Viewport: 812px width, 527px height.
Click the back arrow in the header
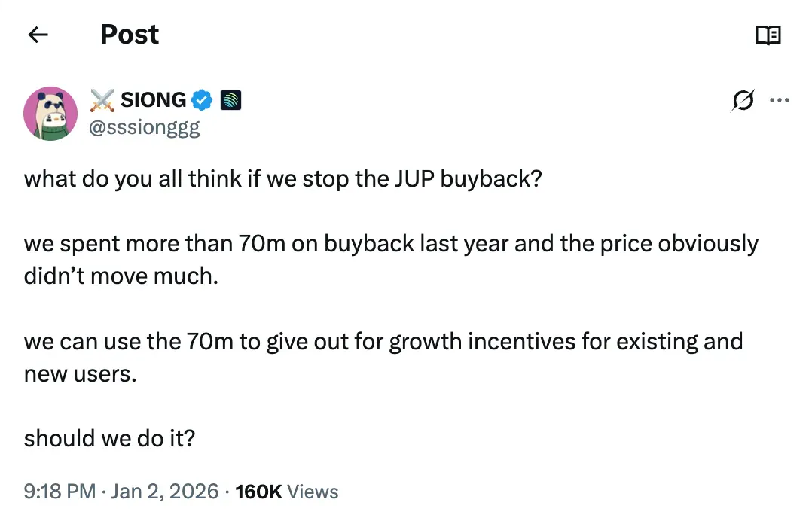pyautogui.click(x=38, y=35)
